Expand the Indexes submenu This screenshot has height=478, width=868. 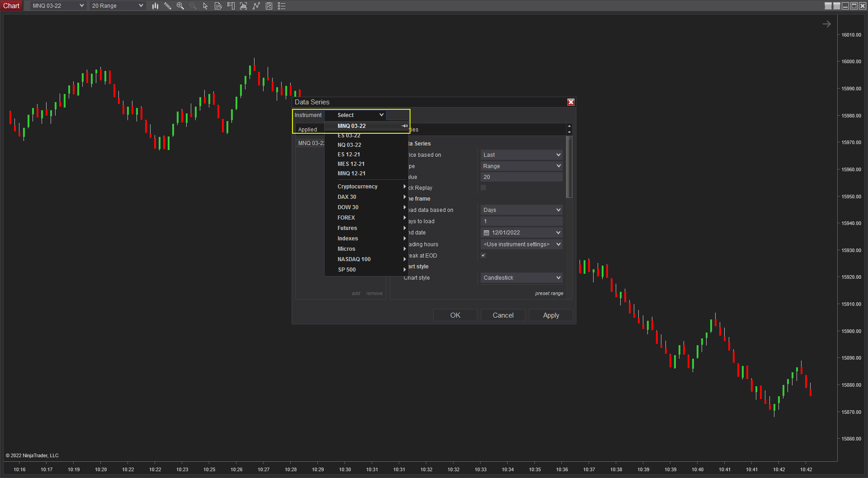[x=366, y=239]
